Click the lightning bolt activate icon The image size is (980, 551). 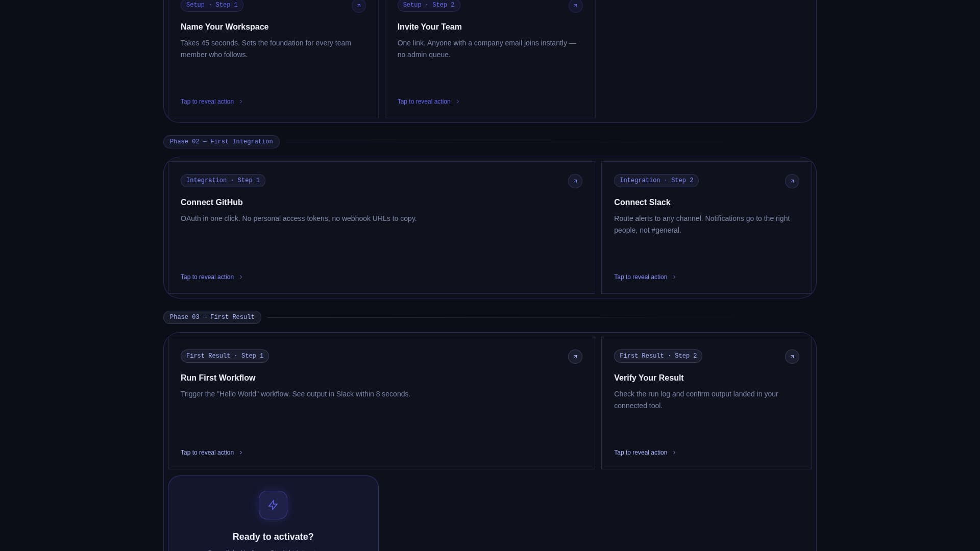273,505
